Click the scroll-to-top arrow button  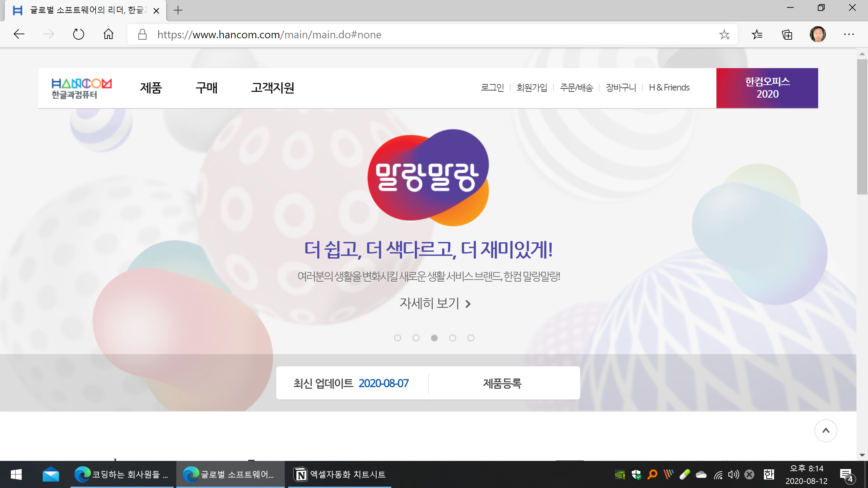pos(826,431)
